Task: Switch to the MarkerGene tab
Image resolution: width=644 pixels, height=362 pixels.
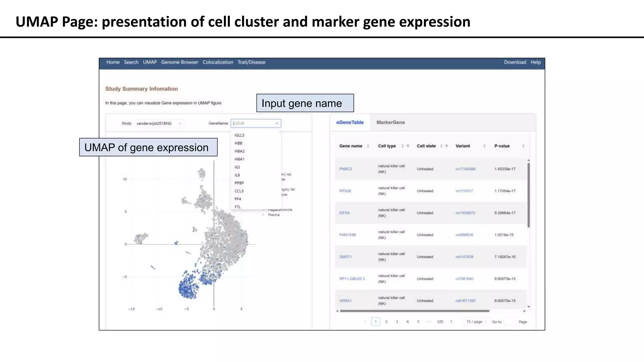Action: (391, 123)
